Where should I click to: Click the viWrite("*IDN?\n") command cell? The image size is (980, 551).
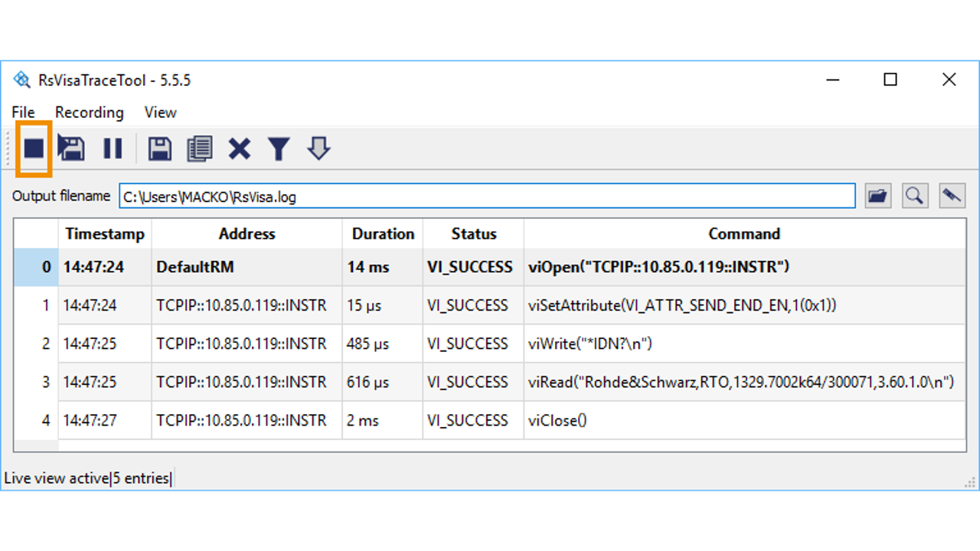tap(744, 344)
